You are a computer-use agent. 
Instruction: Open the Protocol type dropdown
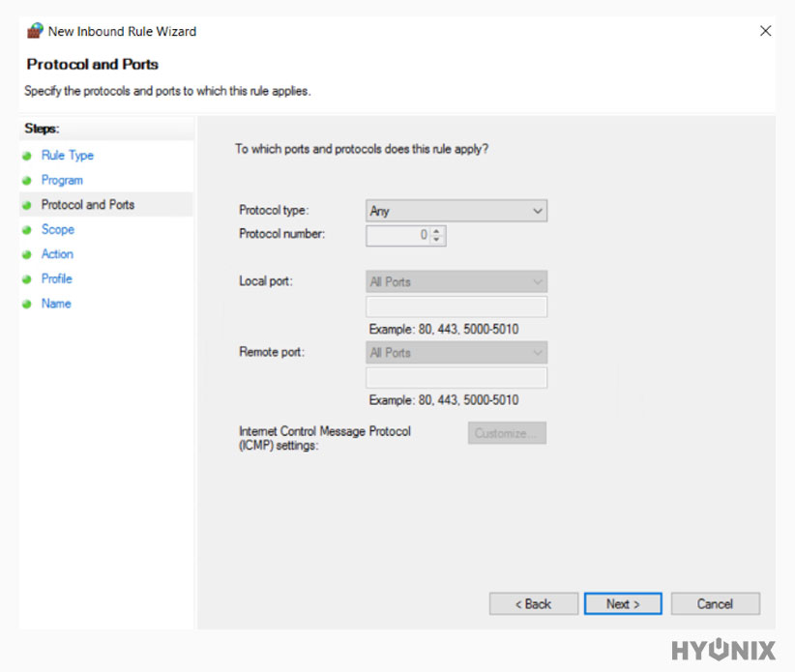[x=538, y=210]
